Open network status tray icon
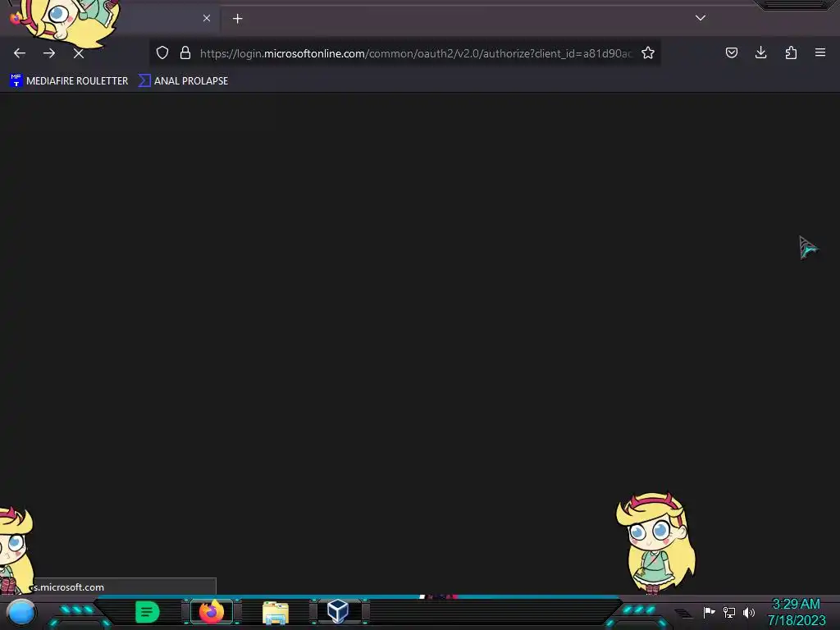Viewport: 840px width, 630px height. tap(729, 612)
